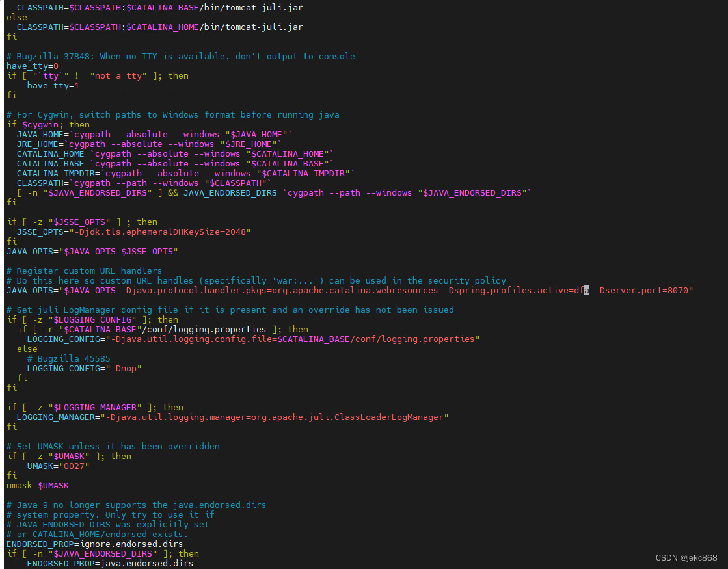Click the 'if [ -z "$JSSE_OPTS" ]' line
Viewport: 728px width, 569px height.
(x=82, y=222)
